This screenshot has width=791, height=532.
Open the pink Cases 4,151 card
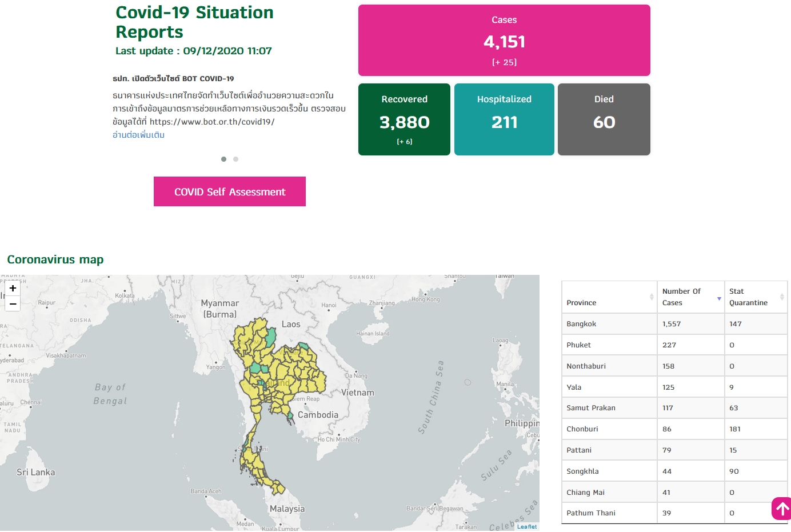[x=504, y=41]
